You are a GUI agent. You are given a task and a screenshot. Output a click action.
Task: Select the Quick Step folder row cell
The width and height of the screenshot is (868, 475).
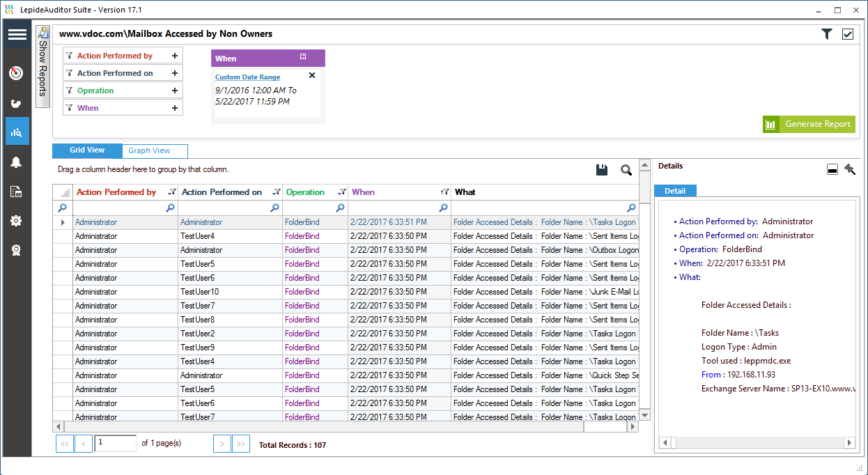tap(545, 375)
